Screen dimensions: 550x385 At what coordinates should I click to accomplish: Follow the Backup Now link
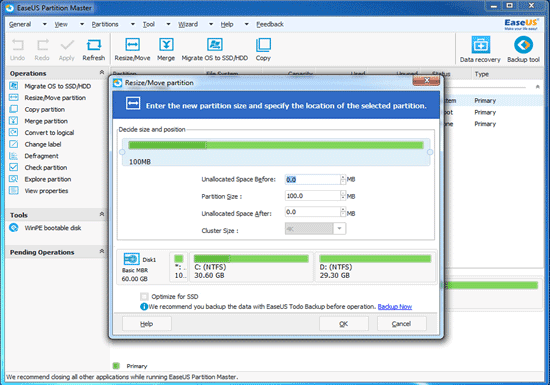click(x=395, y=307)
